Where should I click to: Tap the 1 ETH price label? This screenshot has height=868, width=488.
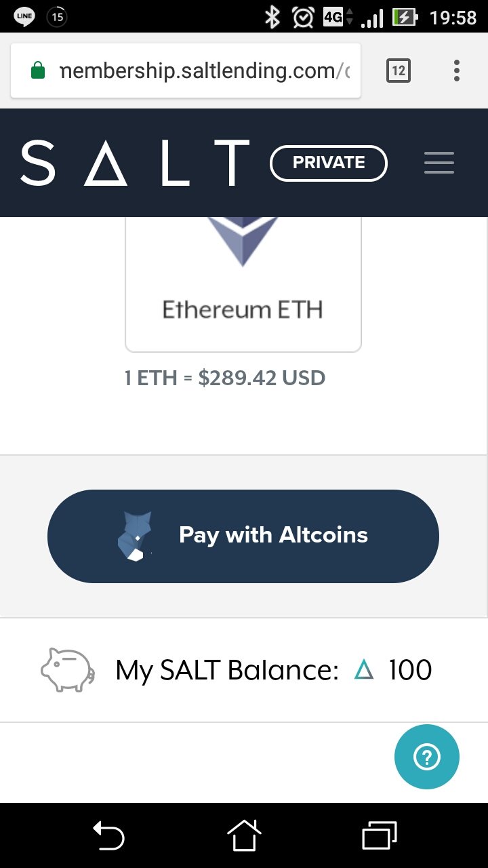(x=225, y=378)
